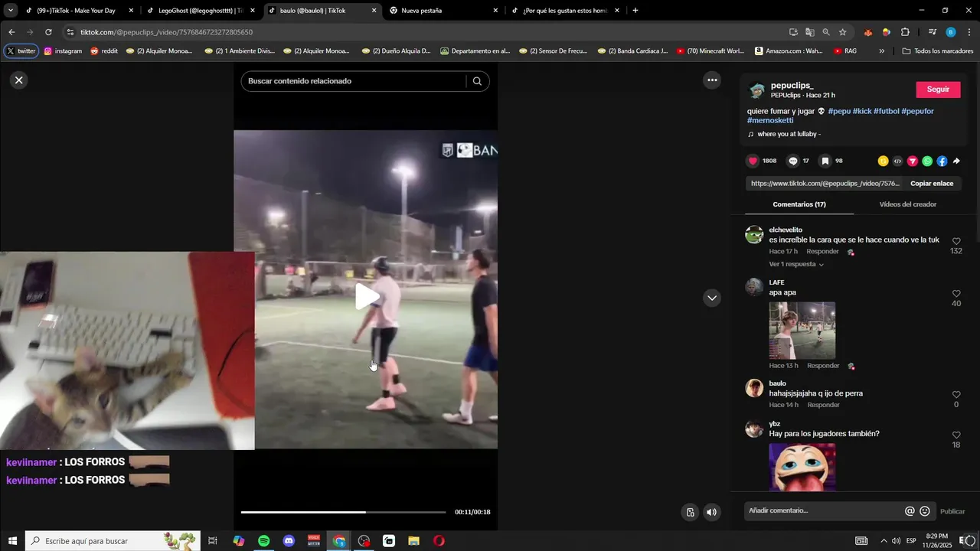
Task: Click the Añadir comentario input field
Action: tap(823, 510)
